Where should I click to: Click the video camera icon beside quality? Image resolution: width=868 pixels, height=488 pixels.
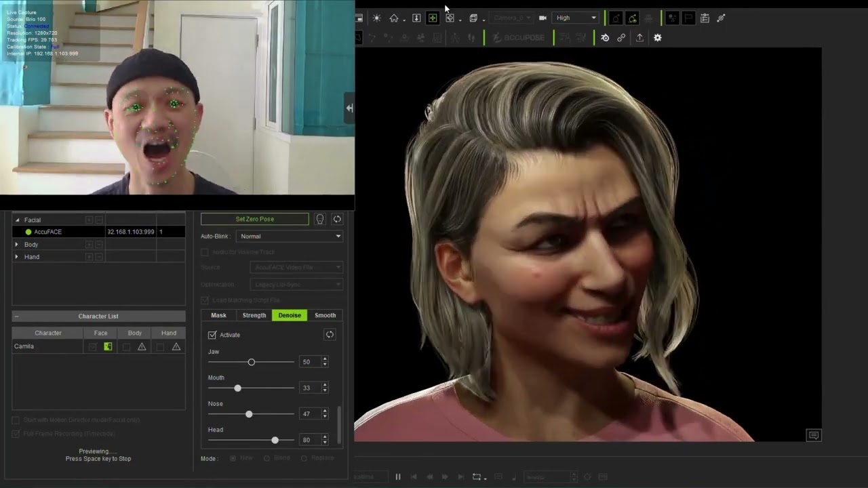(x=542, y=18)
